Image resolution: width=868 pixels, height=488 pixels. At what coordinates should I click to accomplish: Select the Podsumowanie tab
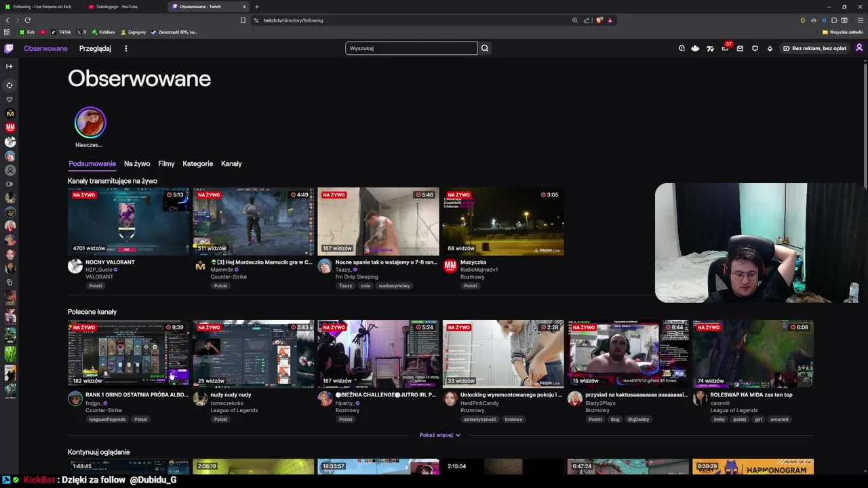point(92,163)
